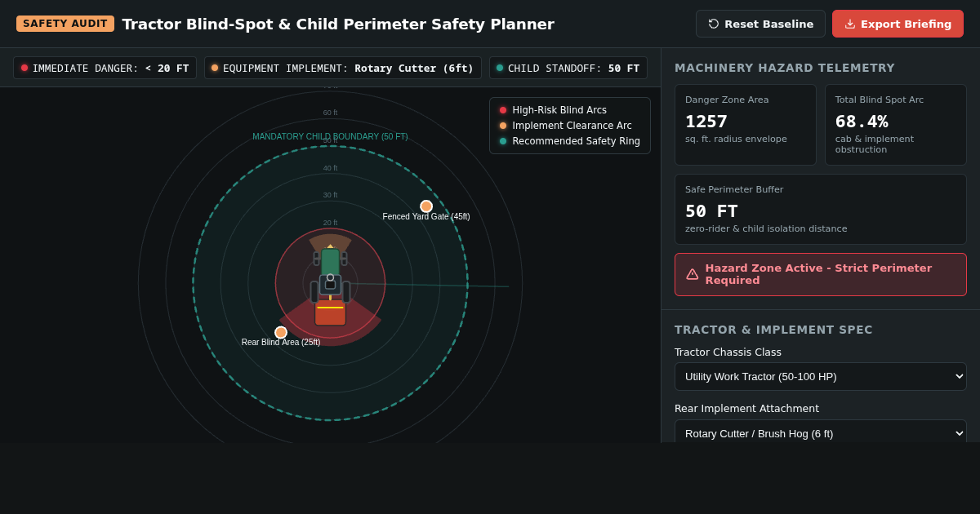Click the 'zero-rider & child isolation distance' caption
The height and width of the screenshot is (514, 980).
[766, 228]
